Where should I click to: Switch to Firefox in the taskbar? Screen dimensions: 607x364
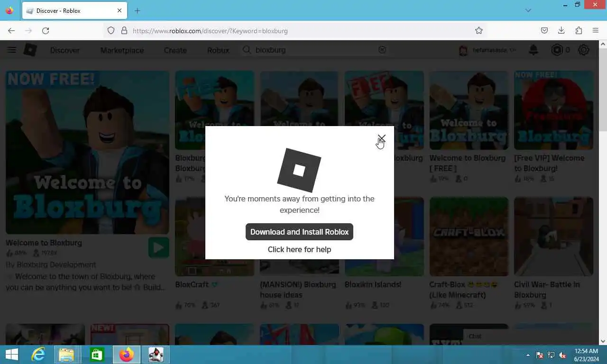click(126, 355)
